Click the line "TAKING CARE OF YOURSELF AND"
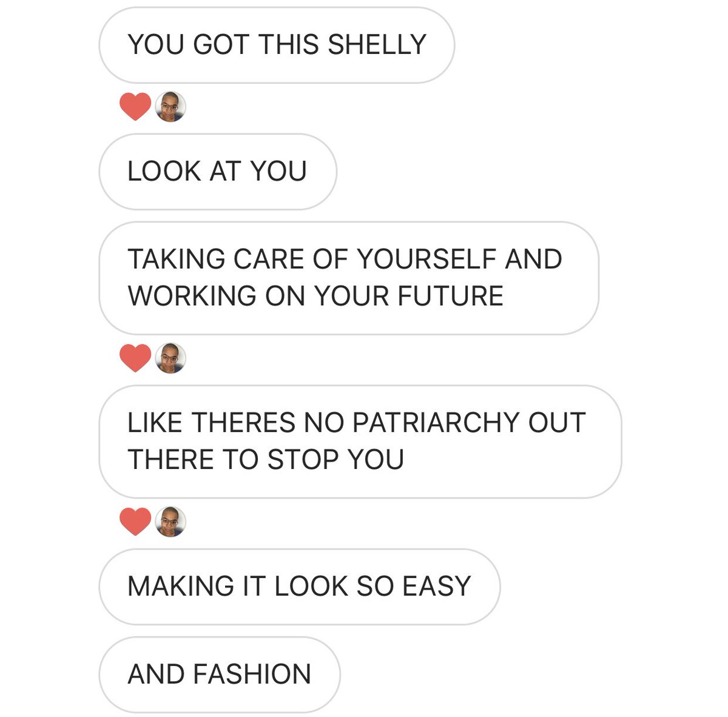 click(x=345, y=259)
